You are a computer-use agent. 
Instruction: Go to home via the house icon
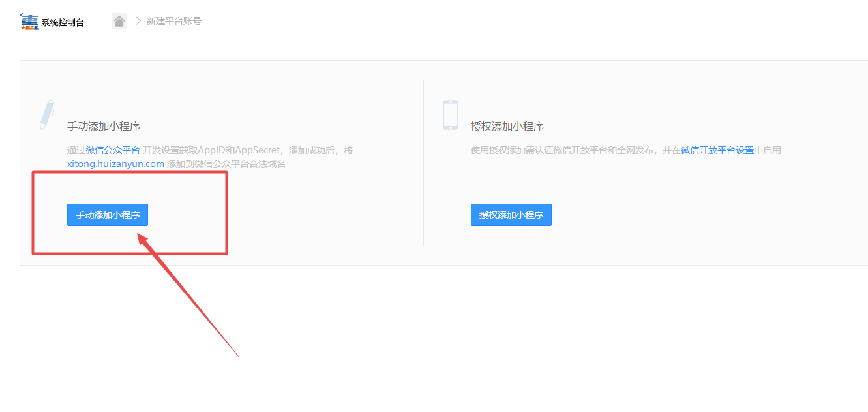pyautogui.click(x=119, y=21)
